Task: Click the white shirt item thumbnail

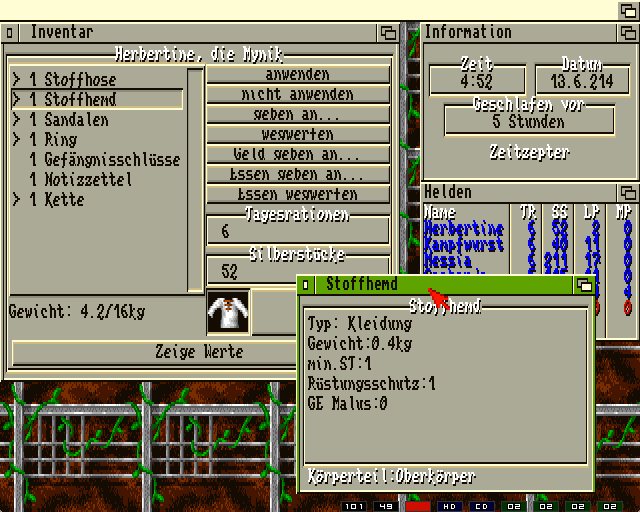Action: [x=226, y=312]
